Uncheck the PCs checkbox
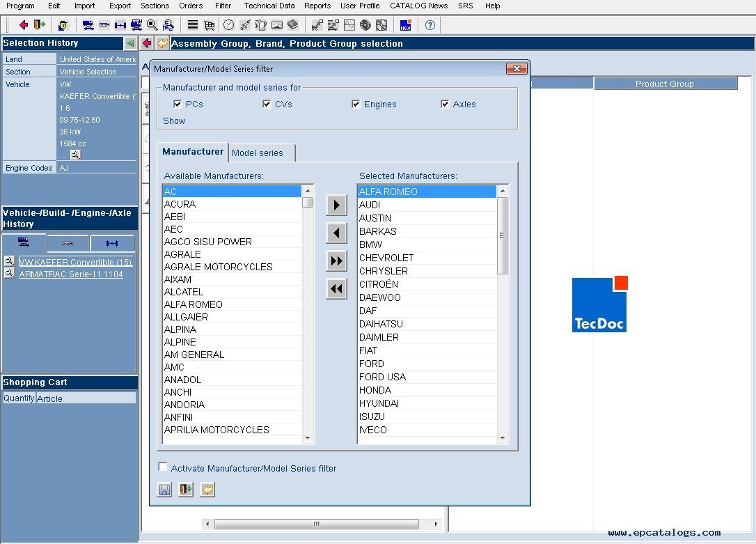Screen dimensions: 756x544 [x=178, y=104]
